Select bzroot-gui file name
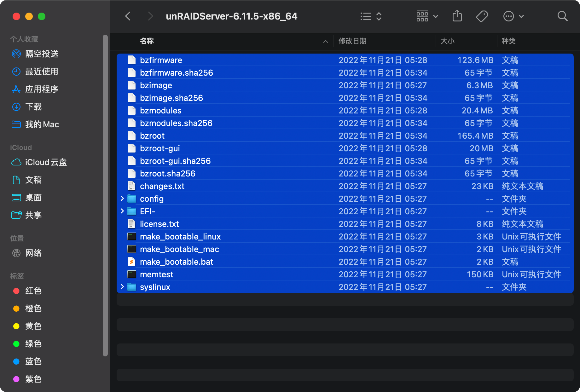 pyautogui.click(x=160, y=148)
